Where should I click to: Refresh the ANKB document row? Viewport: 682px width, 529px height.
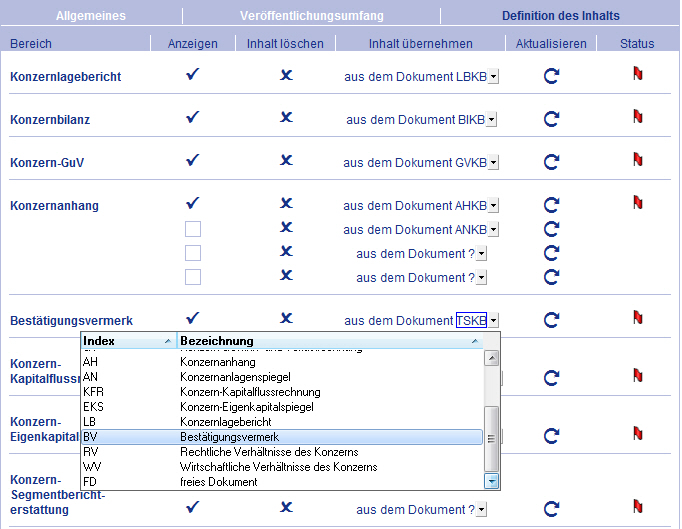(x=552, y=229)
